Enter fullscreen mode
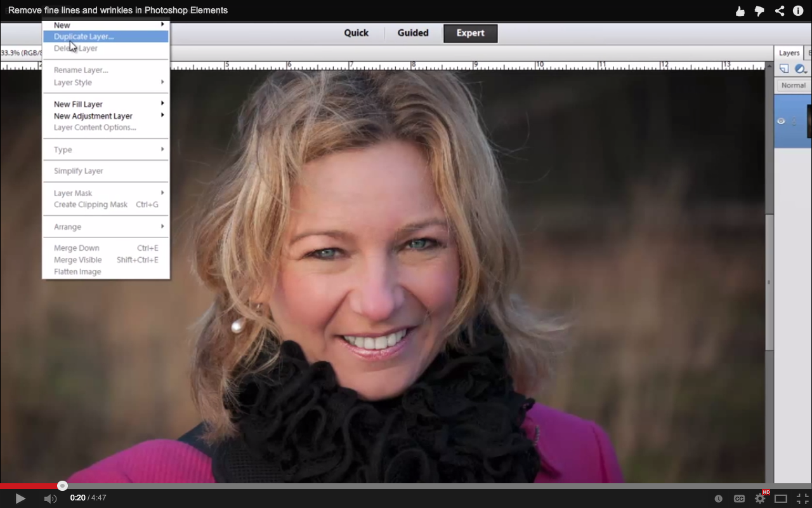 (x=801, y=498)
